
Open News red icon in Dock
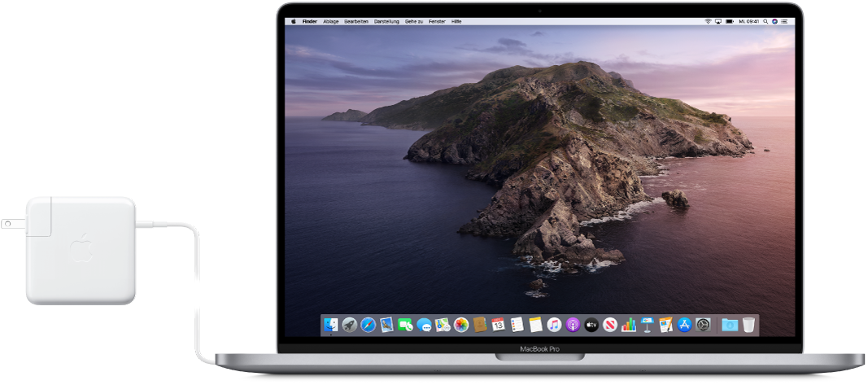[610, 325]
